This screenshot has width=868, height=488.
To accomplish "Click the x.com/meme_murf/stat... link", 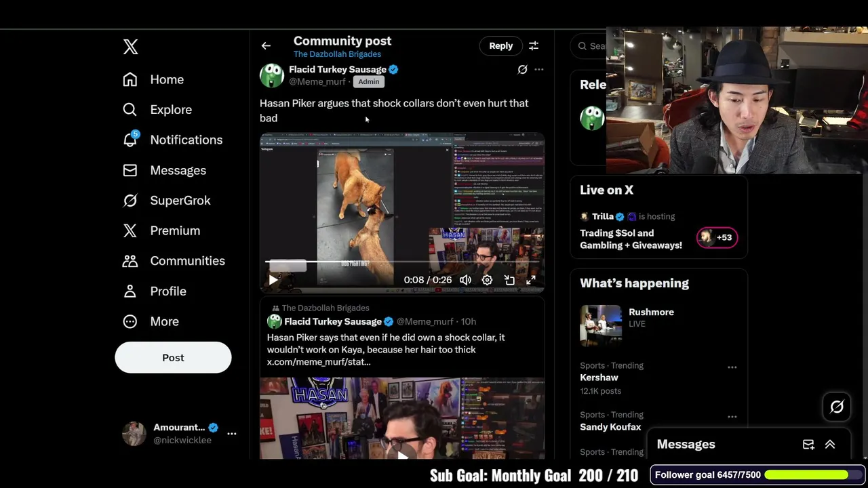I will 319,362.
